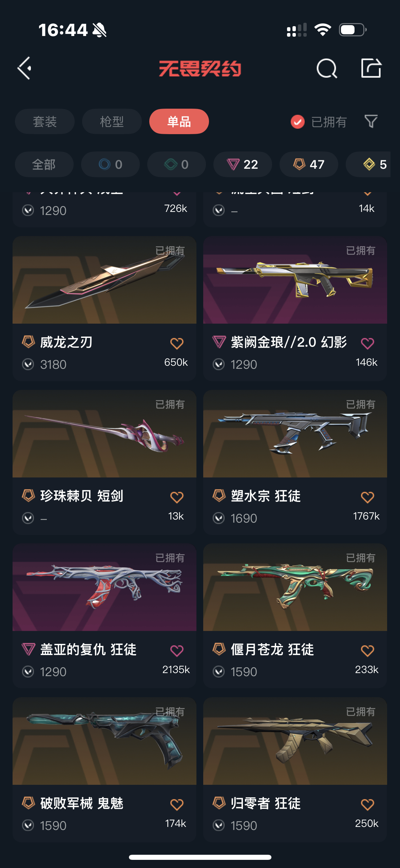Tap the back arrow icon
Viewport: 400px width, 868px height.
point(24,68)
